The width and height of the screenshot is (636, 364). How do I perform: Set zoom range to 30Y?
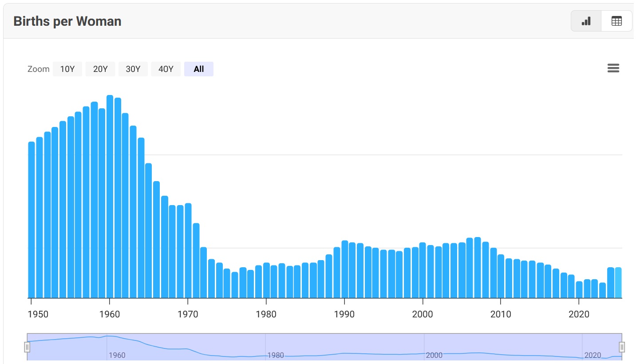[x=133, y=69]
